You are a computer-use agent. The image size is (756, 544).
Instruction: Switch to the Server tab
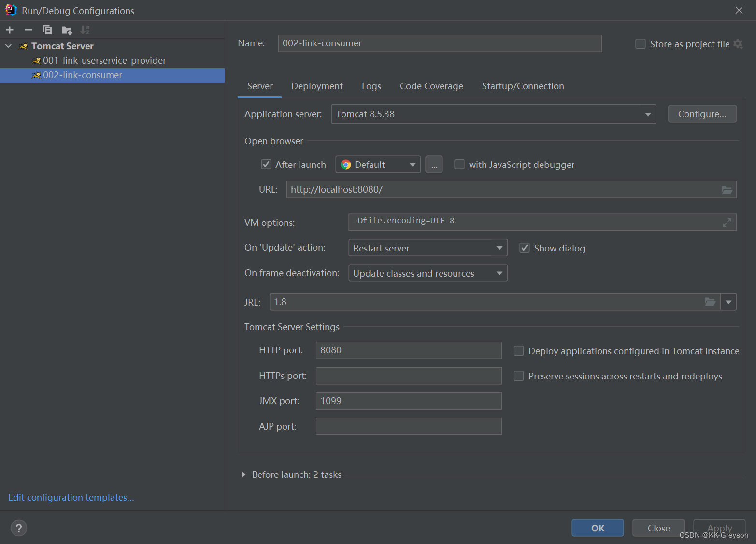coord(260,86)
